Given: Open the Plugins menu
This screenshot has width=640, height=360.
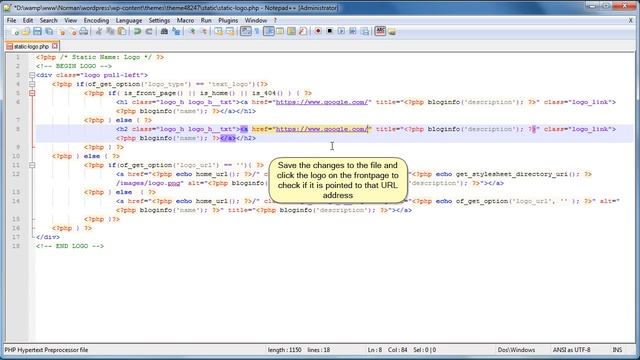Looking at the screenshot, I should 228,20.
